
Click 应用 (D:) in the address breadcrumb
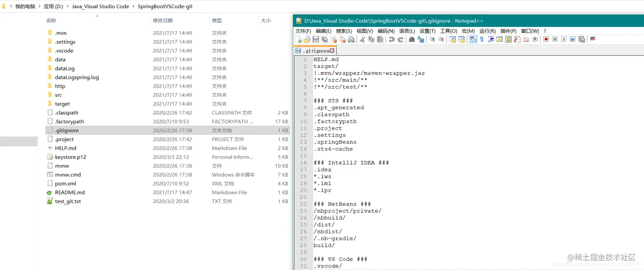[x=53, y=6]
